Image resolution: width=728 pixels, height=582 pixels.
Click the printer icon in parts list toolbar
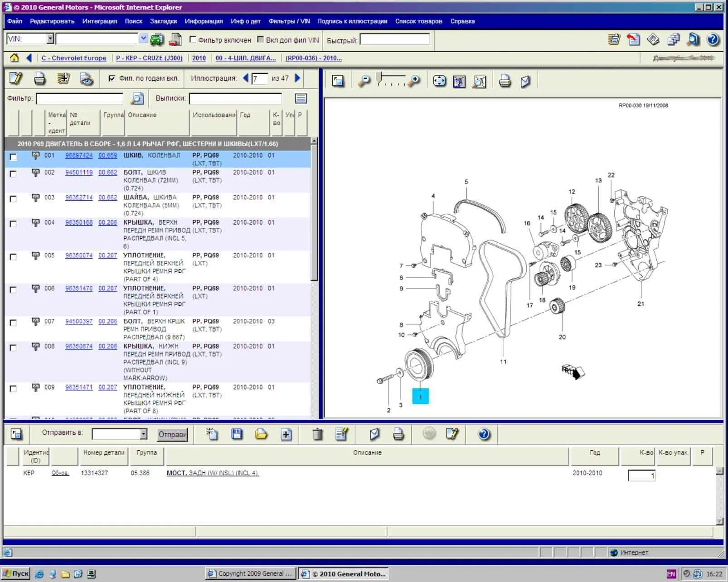(40, 79)
